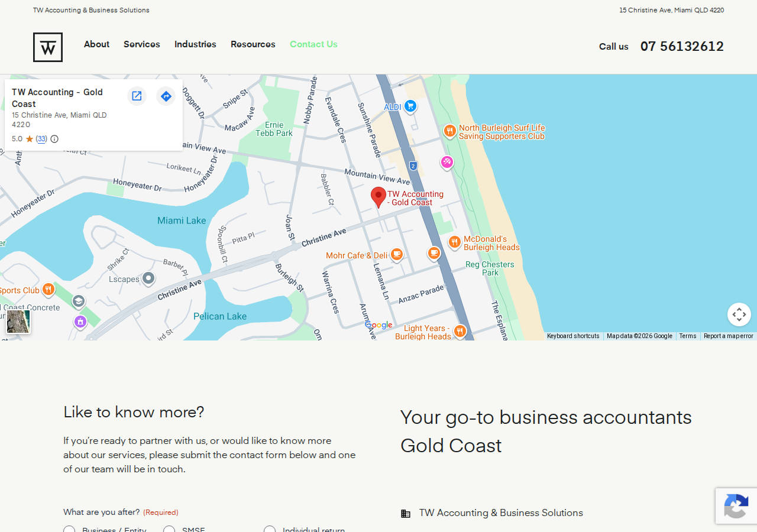Click the TW Accounting - Gold Coast card title

(57, 98)
